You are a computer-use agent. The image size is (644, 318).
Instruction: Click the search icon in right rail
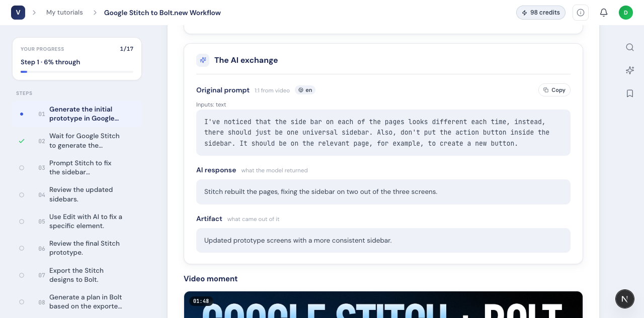(630, 47)
